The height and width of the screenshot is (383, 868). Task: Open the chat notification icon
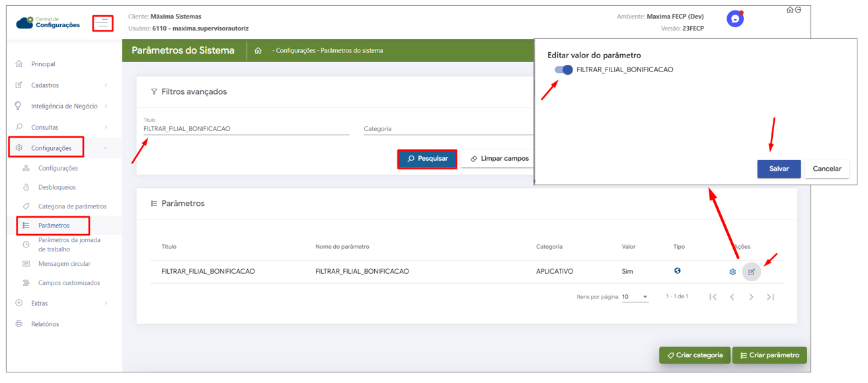pos(734,19)
